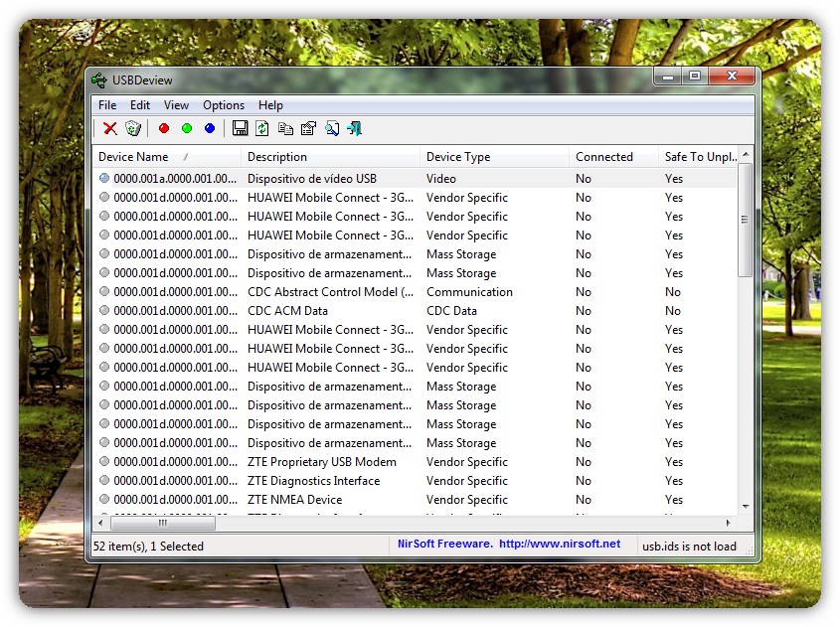The height and width of the screenshot is (627, 840).
Task: Select the ZTE Diagnostics Interface row
Action: [x=416, y=480]
